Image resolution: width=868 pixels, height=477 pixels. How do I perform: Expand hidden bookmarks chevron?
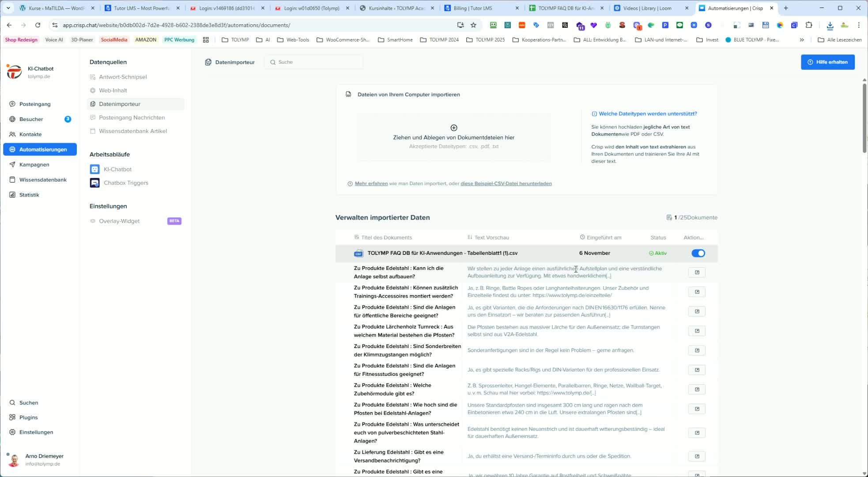(x=801, y=40)
